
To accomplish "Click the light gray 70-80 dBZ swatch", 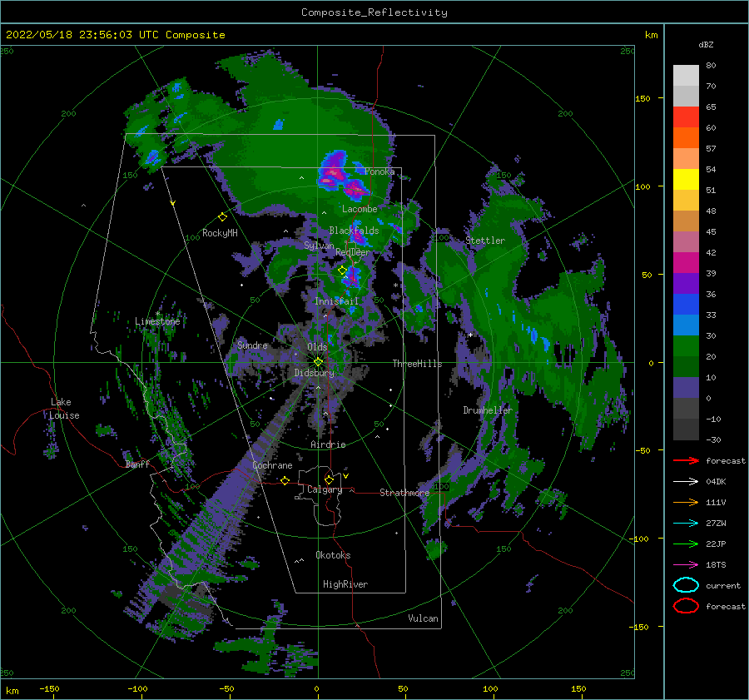I will coord(686,76).
